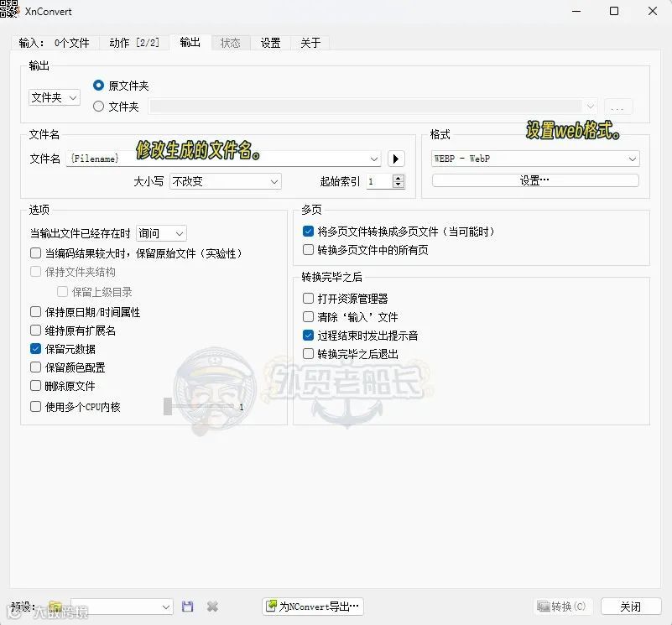Open 大小写 不改变 dropdown
The image size is (672, 625).
click(226, 182)
